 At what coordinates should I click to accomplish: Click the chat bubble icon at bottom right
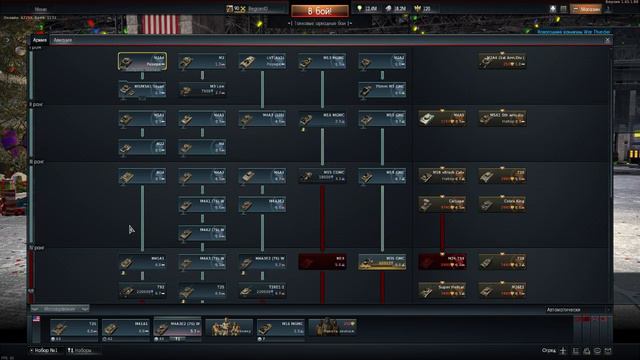597,351
